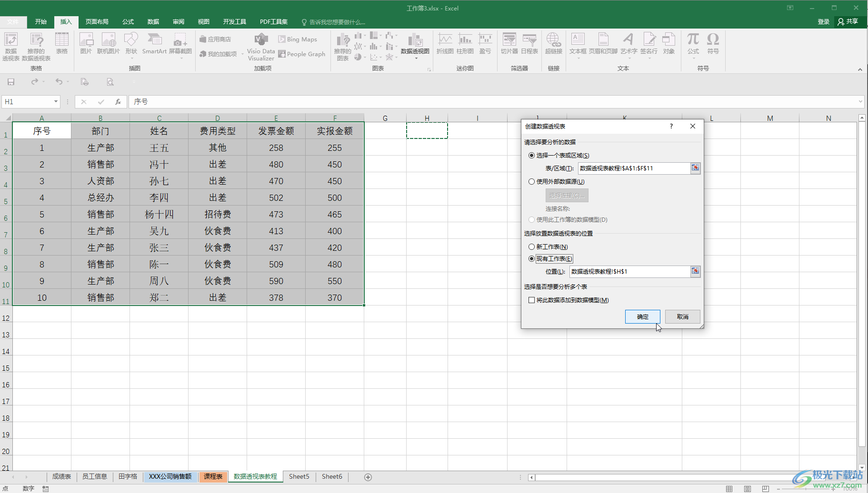Viewport: 868px width, 493px height.
Task: Click the Recommended Charts icon
Action: point(343,47)
